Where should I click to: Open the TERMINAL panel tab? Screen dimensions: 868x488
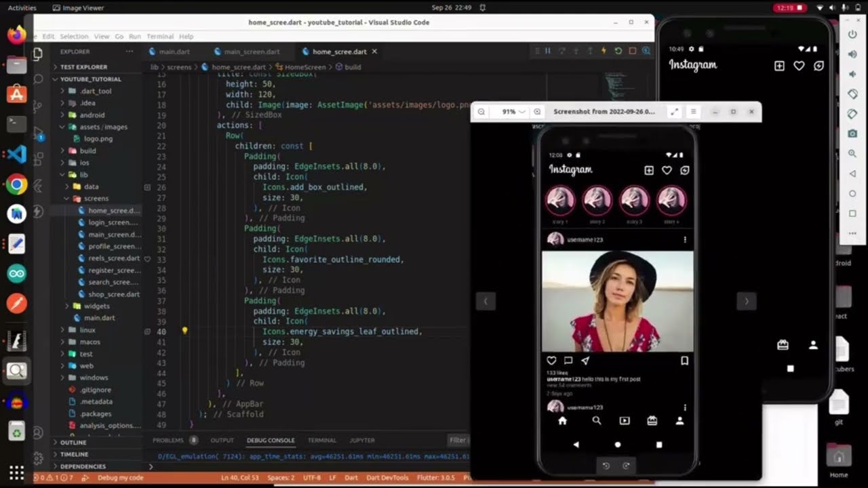coord(321,440)
